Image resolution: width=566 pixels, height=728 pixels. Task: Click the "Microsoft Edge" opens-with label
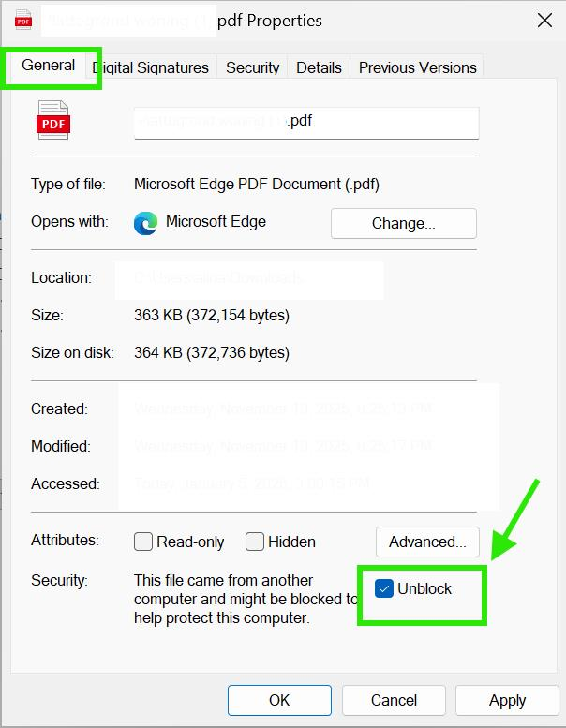click(216, 221)
